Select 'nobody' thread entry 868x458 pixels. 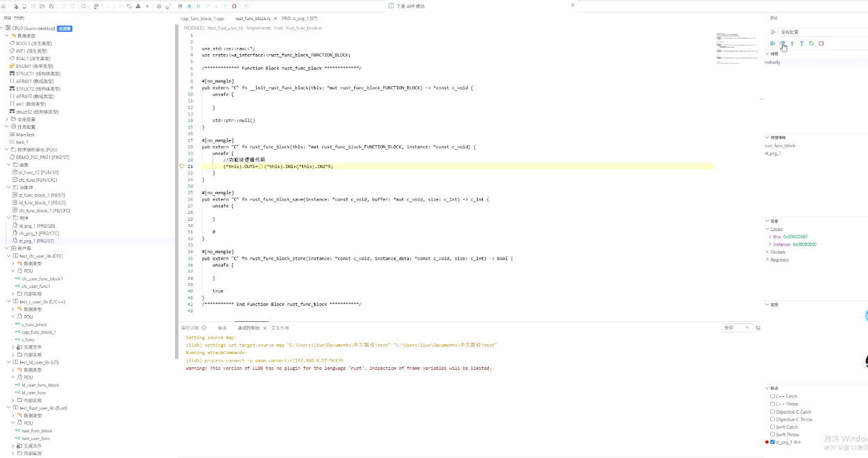click(x=772, y=62)
